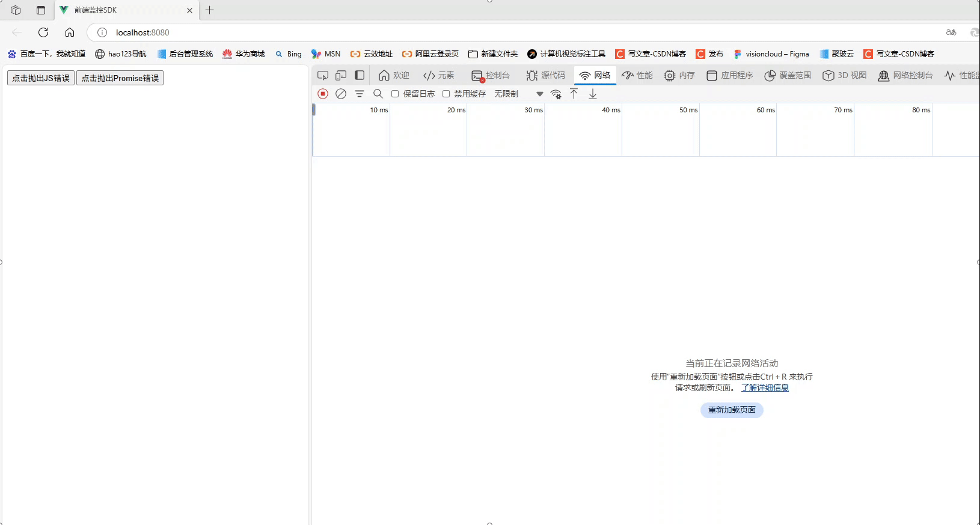Viewport: 980px width, 525px height.
Task: Click the 20 ms timeline marker
Action: click(456, 110)
